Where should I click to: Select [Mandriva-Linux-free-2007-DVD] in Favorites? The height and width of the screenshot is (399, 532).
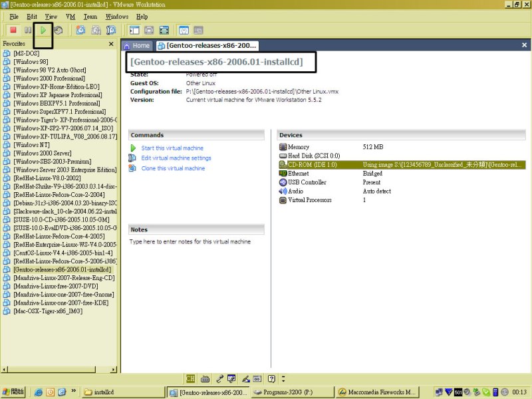(55, 286)
